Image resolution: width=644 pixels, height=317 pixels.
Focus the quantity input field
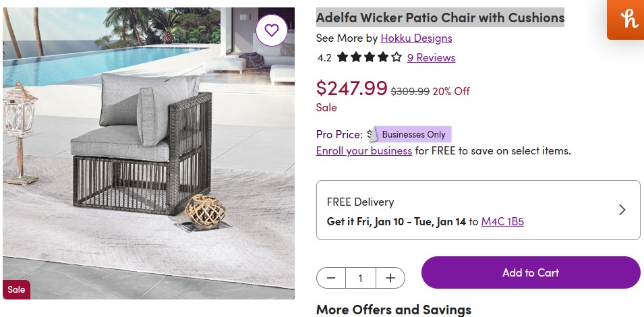tap(361, 278)
